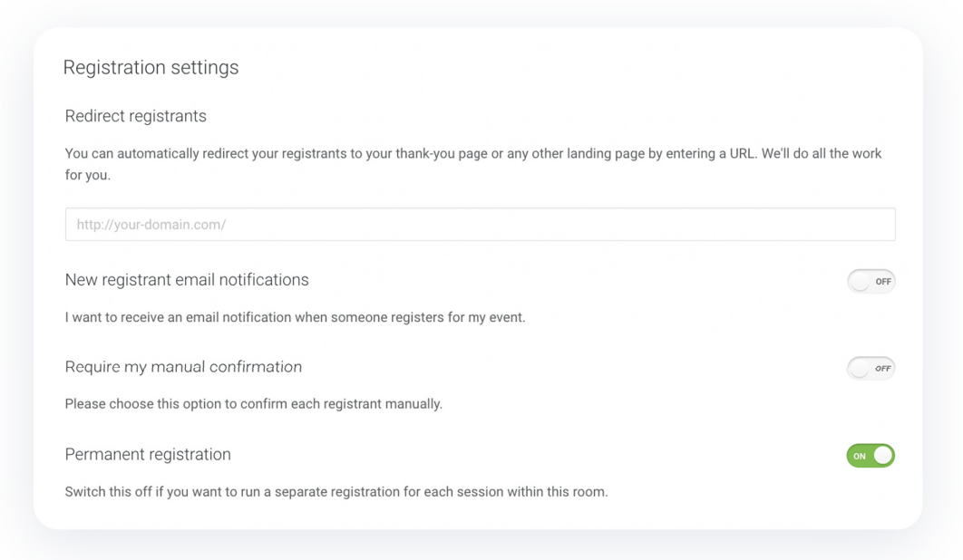Click the separate registration per session description
The width and height of the screenshot is (963, 560).
coord(336,492)
